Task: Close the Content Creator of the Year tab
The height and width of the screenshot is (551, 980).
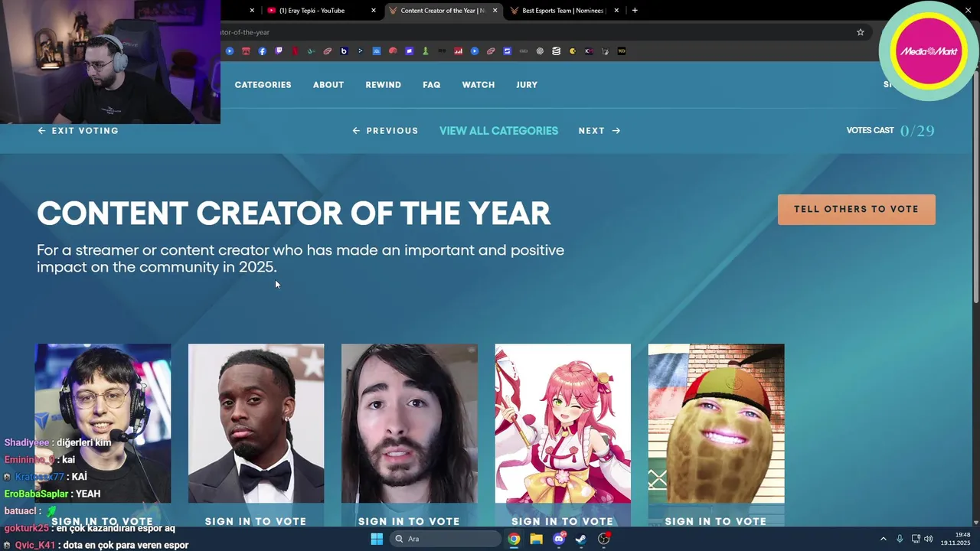Action: point(495,11)
